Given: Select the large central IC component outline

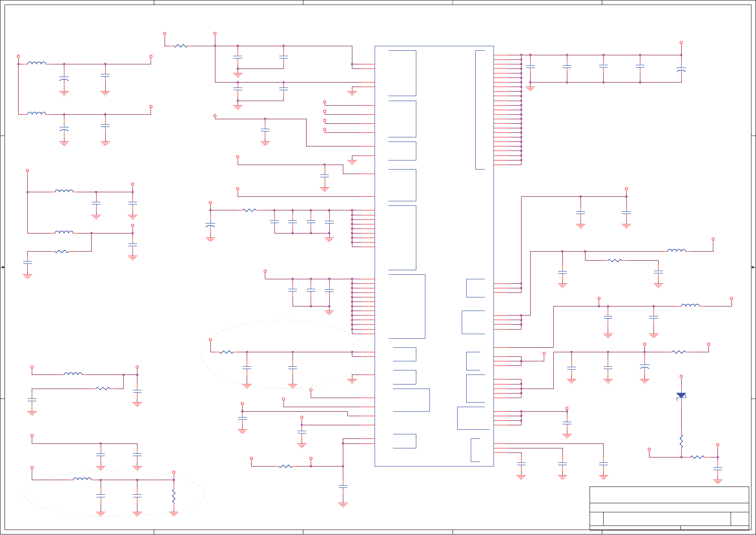Looking at the screenshot, I should pos(434,256).
